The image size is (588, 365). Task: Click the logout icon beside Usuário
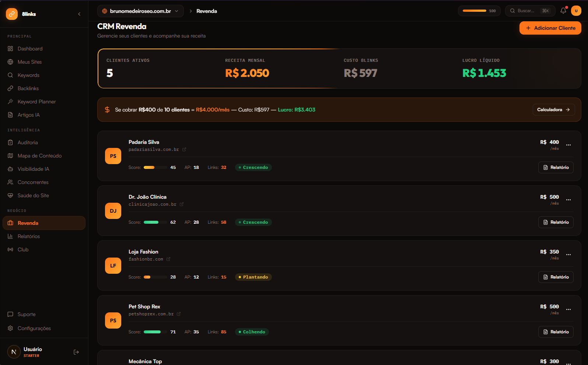click(x=76, y=352)
